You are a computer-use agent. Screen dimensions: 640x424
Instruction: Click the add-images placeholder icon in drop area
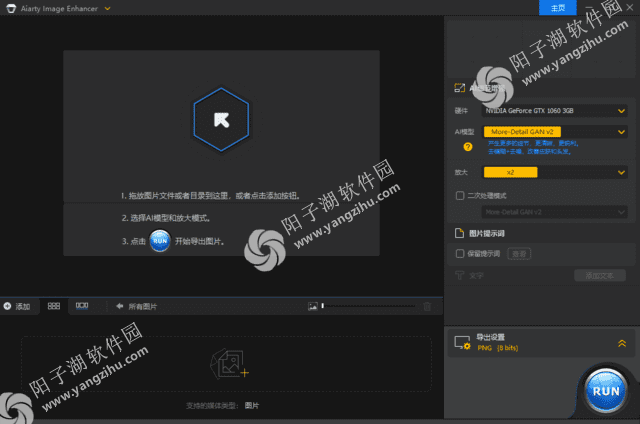coord(229,364)
